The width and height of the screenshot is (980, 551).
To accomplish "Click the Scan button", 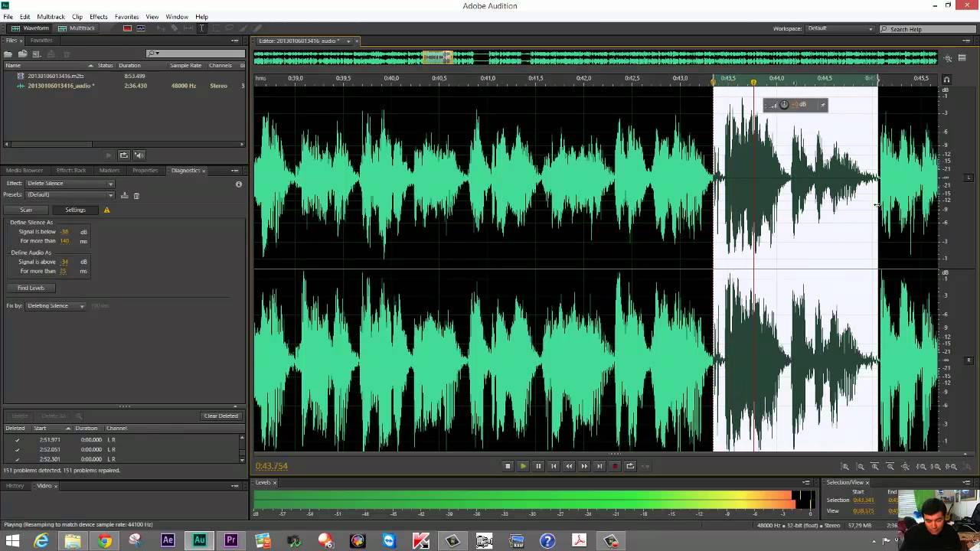I will 26,210.
